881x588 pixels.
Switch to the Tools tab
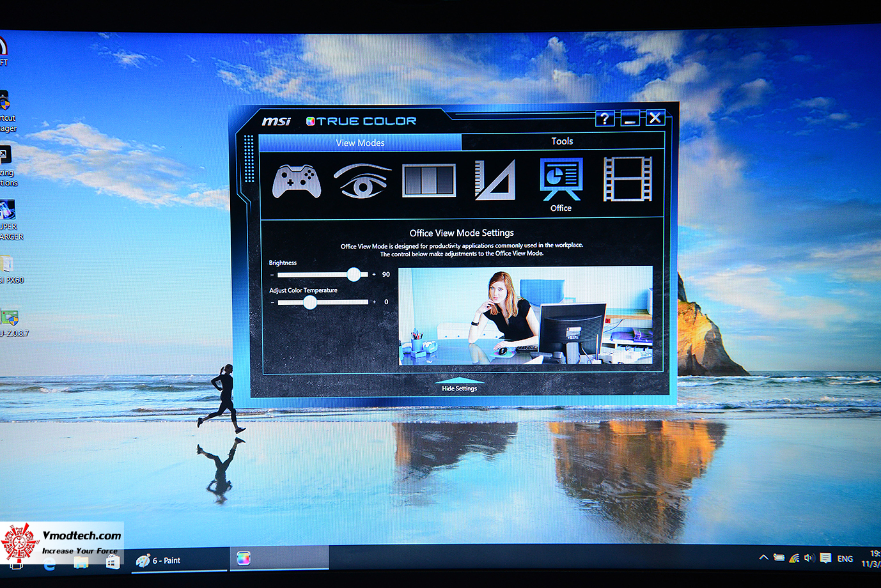(x=561, y=141)
